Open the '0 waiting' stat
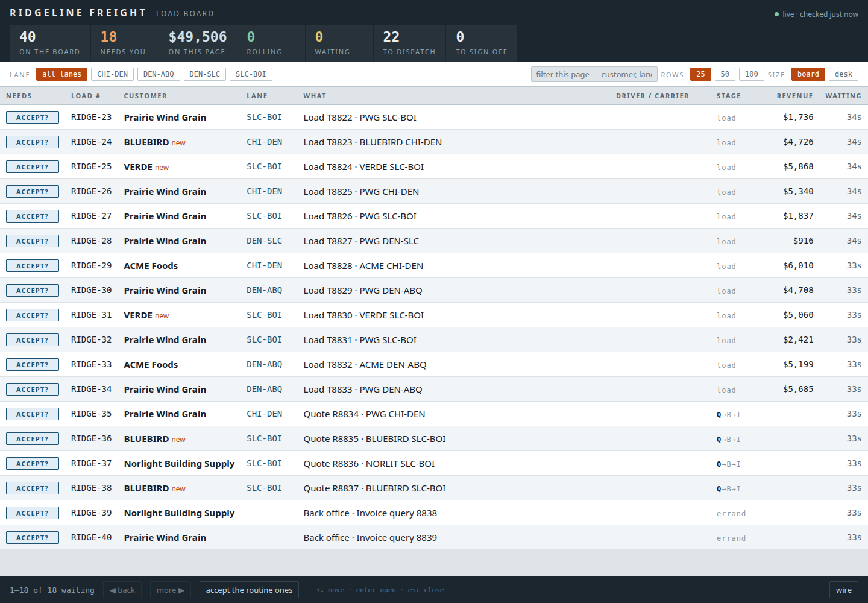This screenshot has width=868, height=603. [x=339, y=43]
